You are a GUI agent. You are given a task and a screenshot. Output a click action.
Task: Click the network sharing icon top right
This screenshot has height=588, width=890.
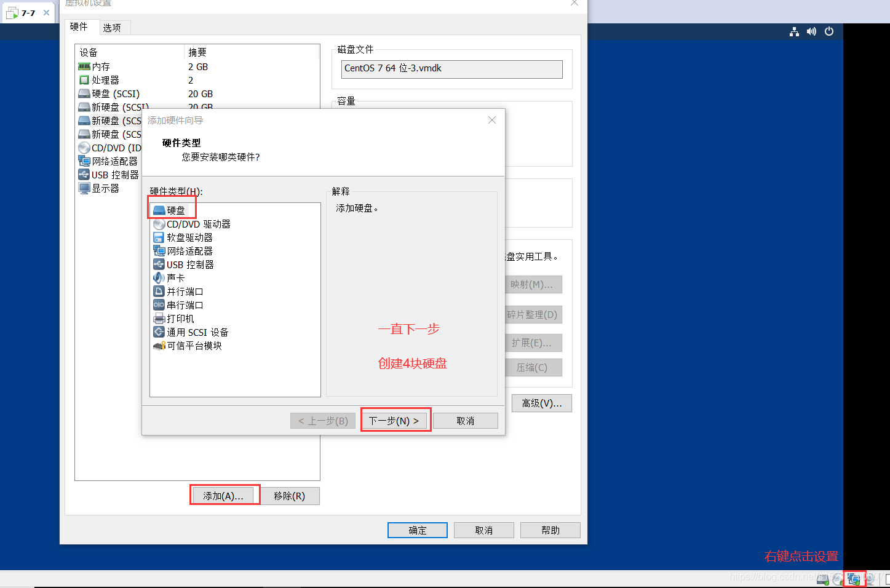tap(794, 31)
